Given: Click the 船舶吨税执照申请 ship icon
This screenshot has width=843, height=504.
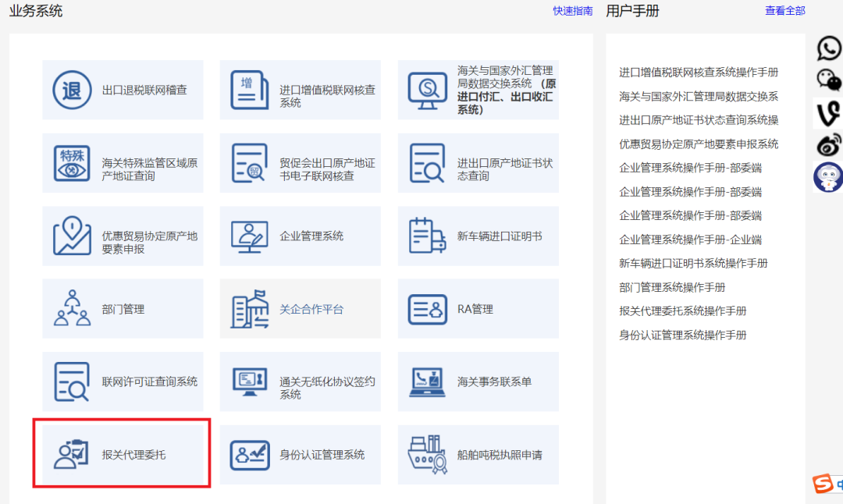Looking at the screenshot, I should [x=428, y=454].
